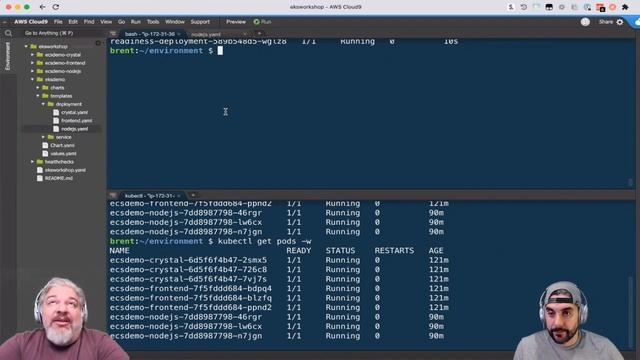Open the search magnifier in left sidebar
The height and width of the screenshot is (360, 640).
[x=8, y=33]
